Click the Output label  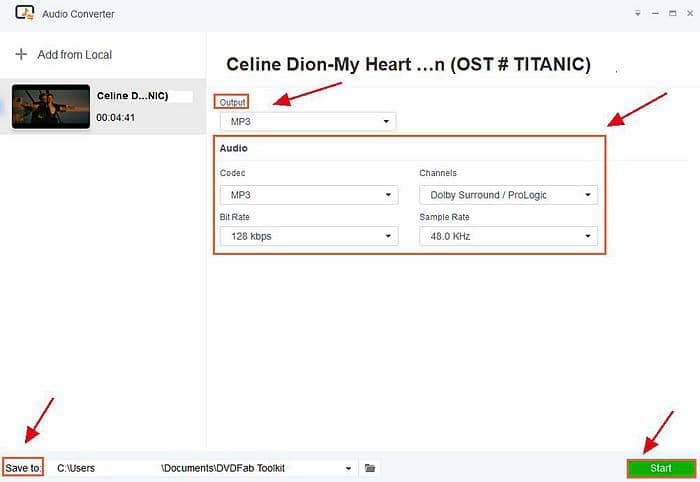232,102
